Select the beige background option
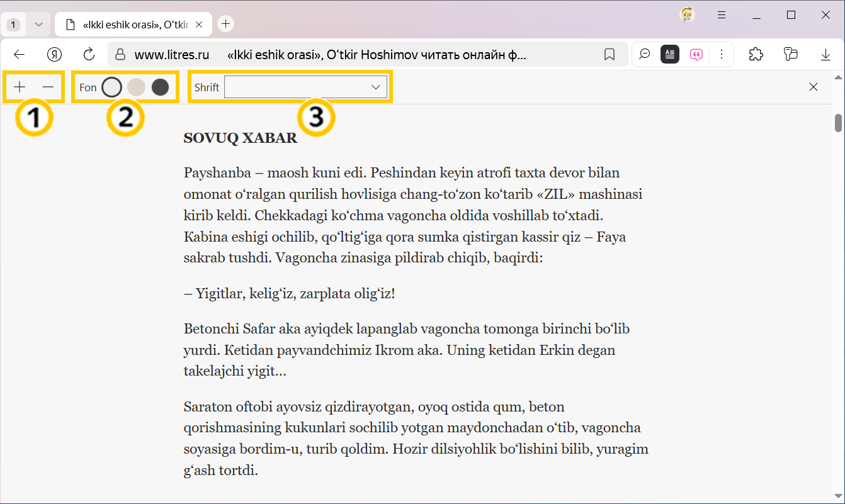This screenshot has height=504, width=845. tap(136, 87)
